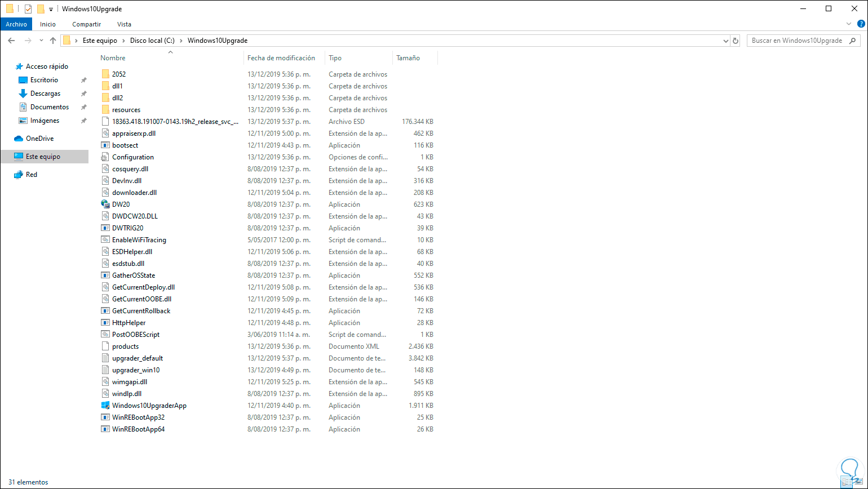Click the appraiserxp.dll file icon
The width and height of the screenshot is (868, 489).
105,134
